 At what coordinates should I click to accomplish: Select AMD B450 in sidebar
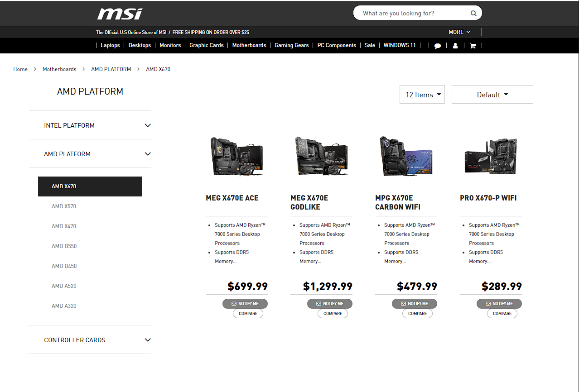point(64,266)
